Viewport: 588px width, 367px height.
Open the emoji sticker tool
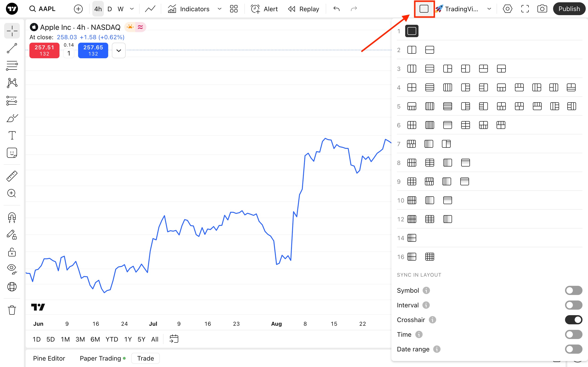tap(12, 153)
